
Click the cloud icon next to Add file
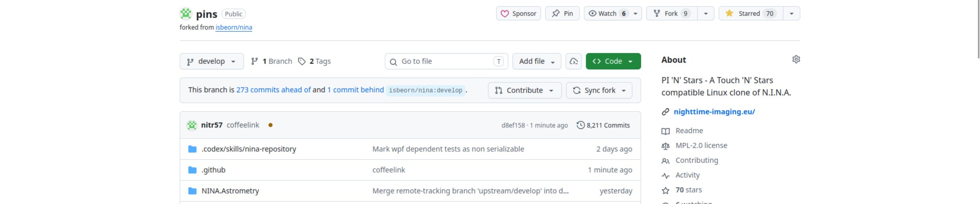coord(573,61)
